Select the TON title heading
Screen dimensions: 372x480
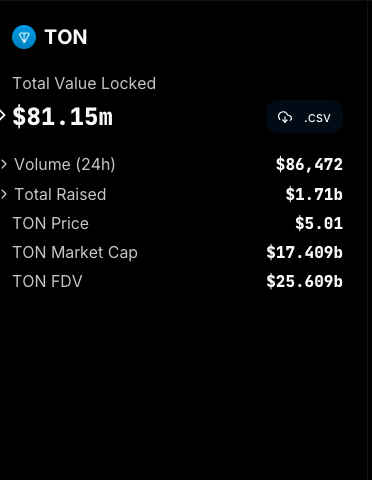66,37
